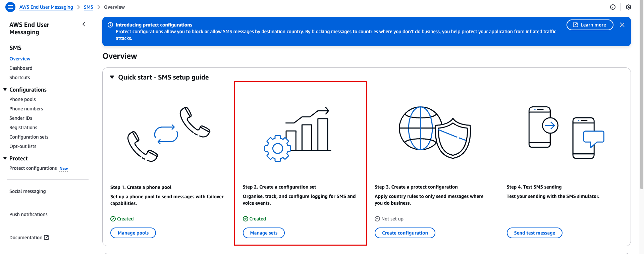Go to the SMS breadcrumb link
Viewport: 644px width, 254px height.
coord(89,7)
